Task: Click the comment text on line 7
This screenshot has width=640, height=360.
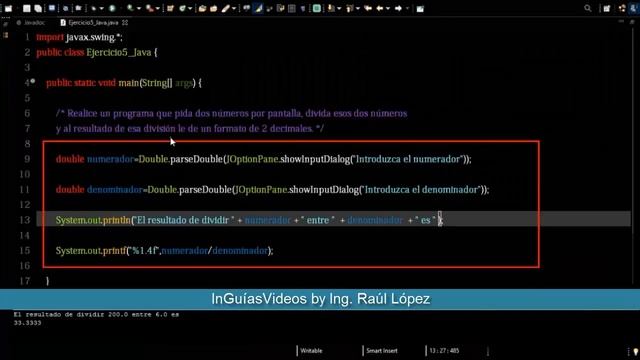Action: click(190, 129)
